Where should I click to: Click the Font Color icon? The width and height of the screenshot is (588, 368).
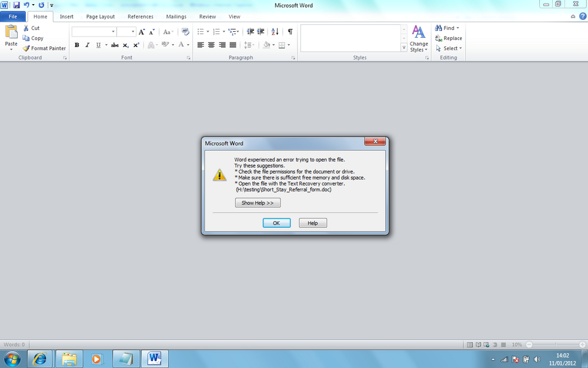click(182, 45)
